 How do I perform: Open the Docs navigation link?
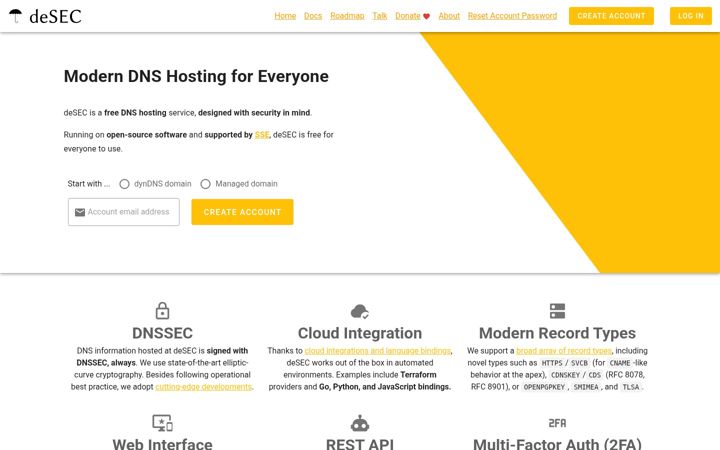[x=313, y=16]
